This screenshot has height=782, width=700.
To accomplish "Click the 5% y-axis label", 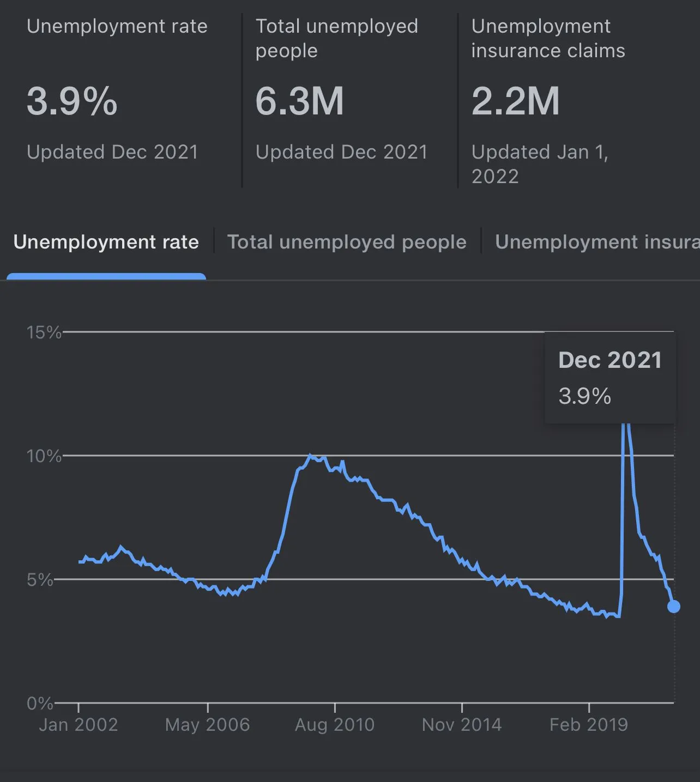I will click(40, 579).
